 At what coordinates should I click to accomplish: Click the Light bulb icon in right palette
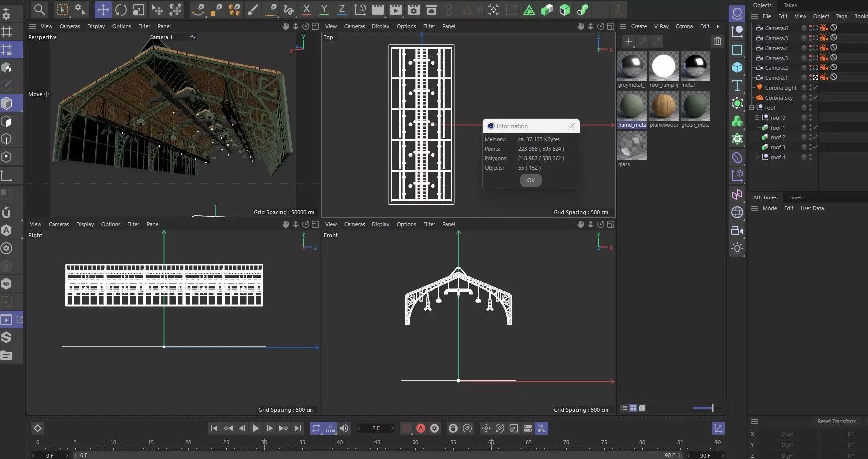coord(737,248)
